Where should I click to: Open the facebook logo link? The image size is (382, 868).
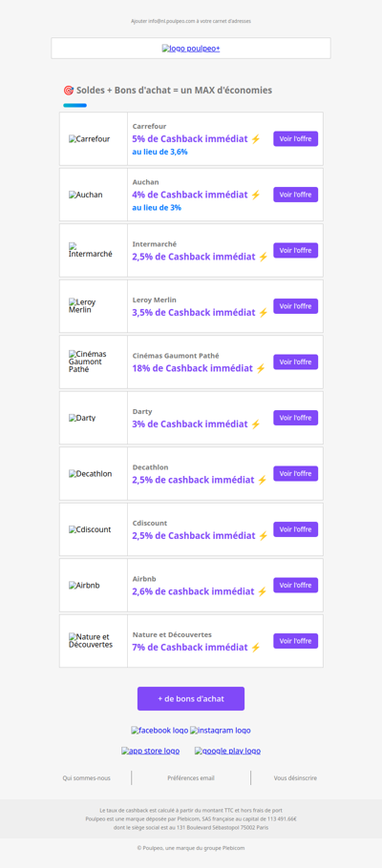(x=159, y=730)
